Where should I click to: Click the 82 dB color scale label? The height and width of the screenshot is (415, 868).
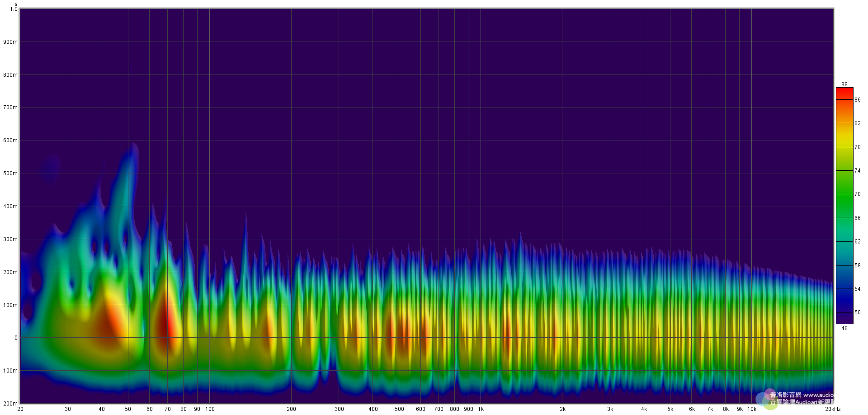click(858, 123)
